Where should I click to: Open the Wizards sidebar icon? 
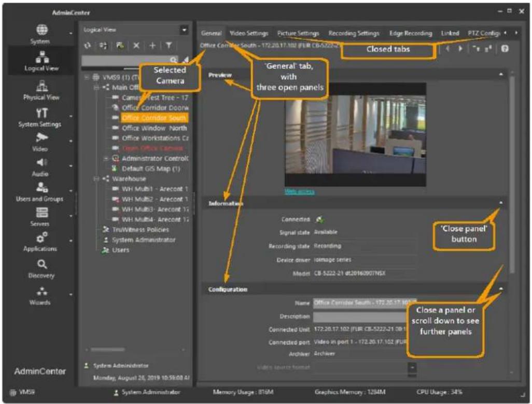click(42, 291)
